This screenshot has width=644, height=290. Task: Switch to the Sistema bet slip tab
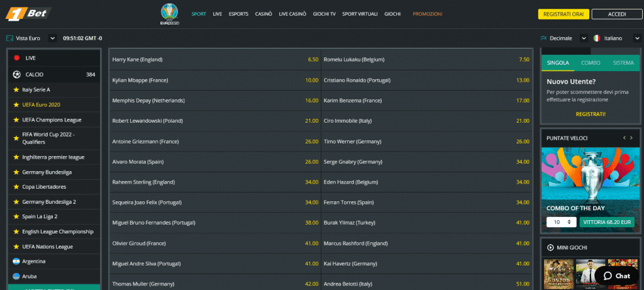pyautogui.click(x=623, y=63)
